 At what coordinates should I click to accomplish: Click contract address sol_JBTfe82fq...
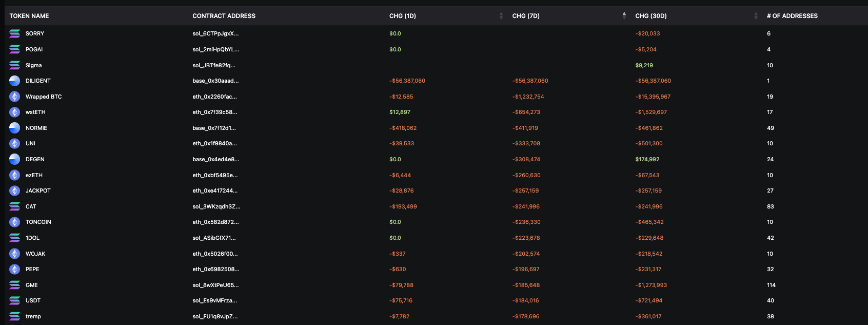[214, 65]
